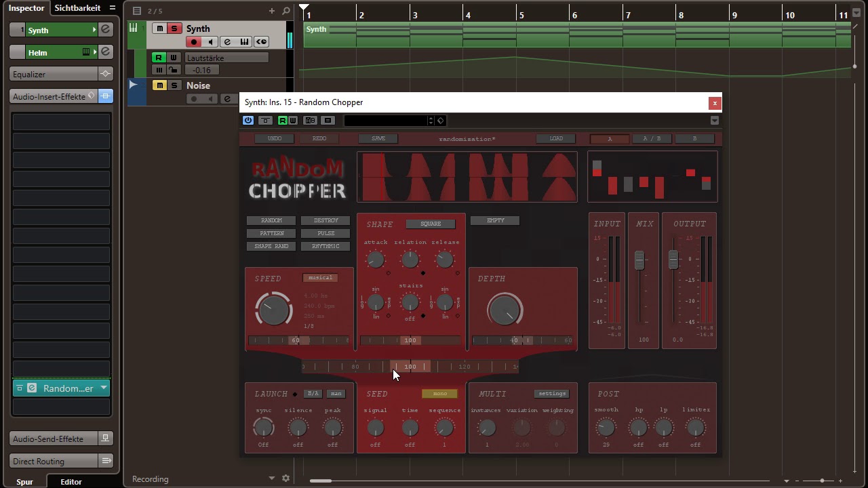Open Synth track instrument editor keyboard icon
The width and height of the screenshot is (868, 488).
244,42
